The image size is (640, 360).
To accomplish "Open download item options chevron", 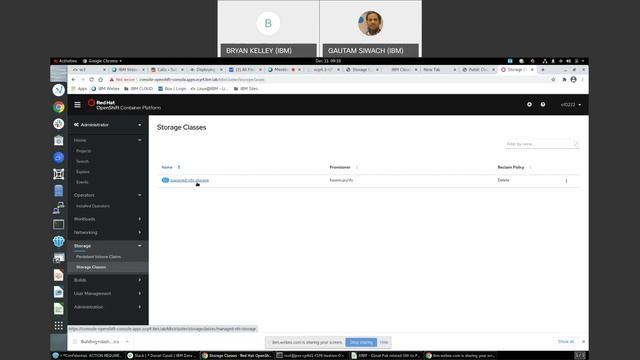I will [x=127, y=342].
